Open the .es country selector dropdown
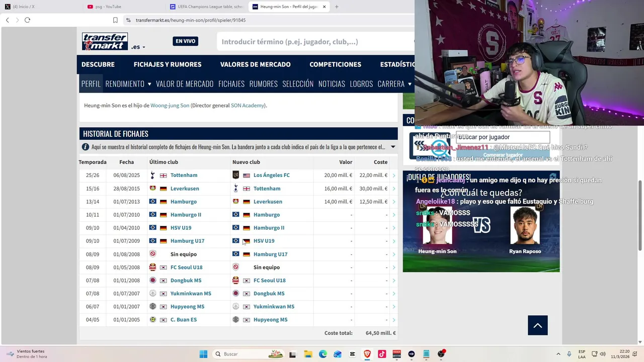 point(138,47)
